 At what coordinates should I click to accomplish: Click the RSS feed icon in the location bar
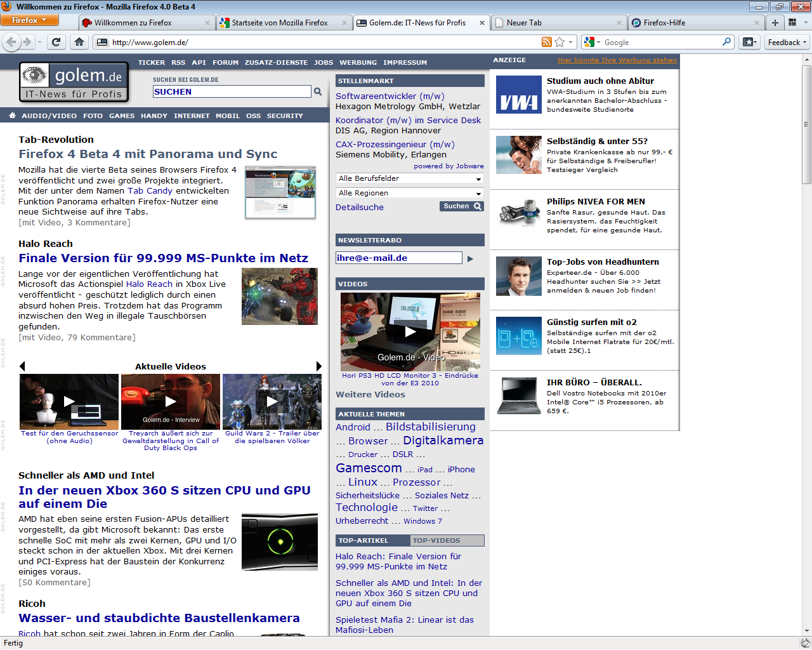[x=546, y=42]
